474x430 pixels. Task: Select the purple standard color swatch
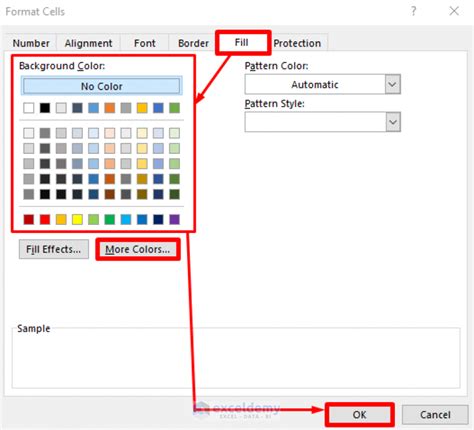point(174,219)
